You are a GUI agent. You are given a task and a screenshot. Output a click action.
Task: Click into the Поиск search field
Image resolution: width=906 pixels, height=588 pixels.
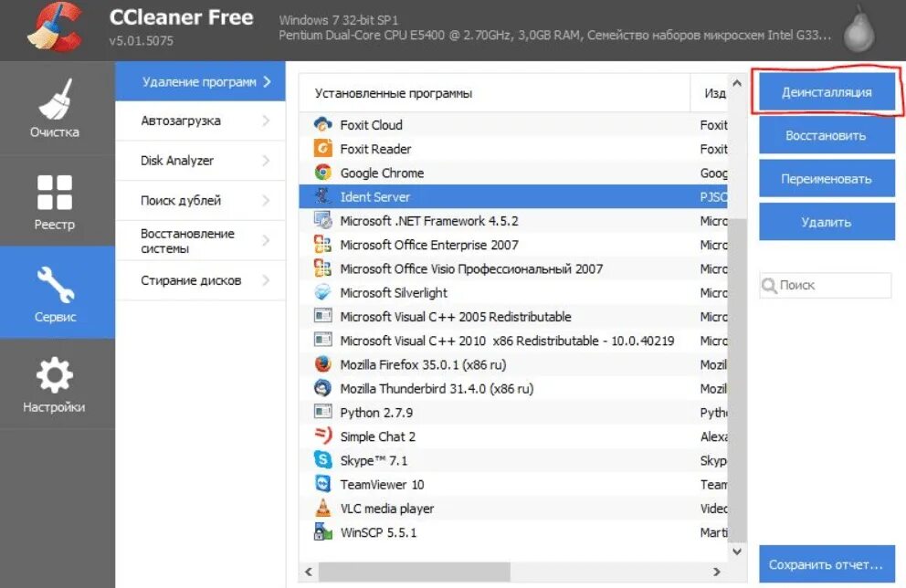[826, 286]
